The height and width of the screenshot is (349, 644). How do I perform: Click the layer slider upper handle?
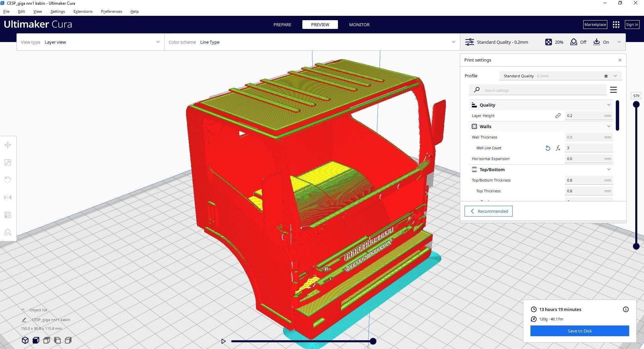point(636,105)
